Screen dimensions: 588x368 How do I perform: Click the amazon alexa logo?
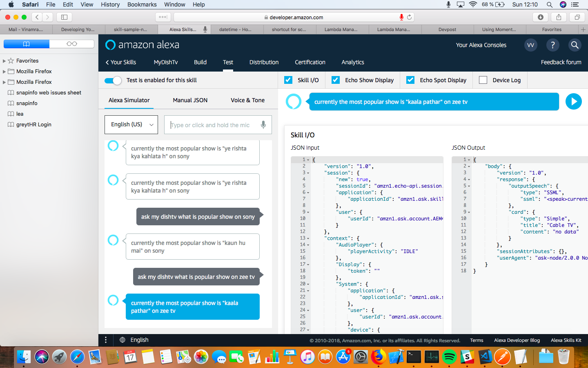(143, 45)
